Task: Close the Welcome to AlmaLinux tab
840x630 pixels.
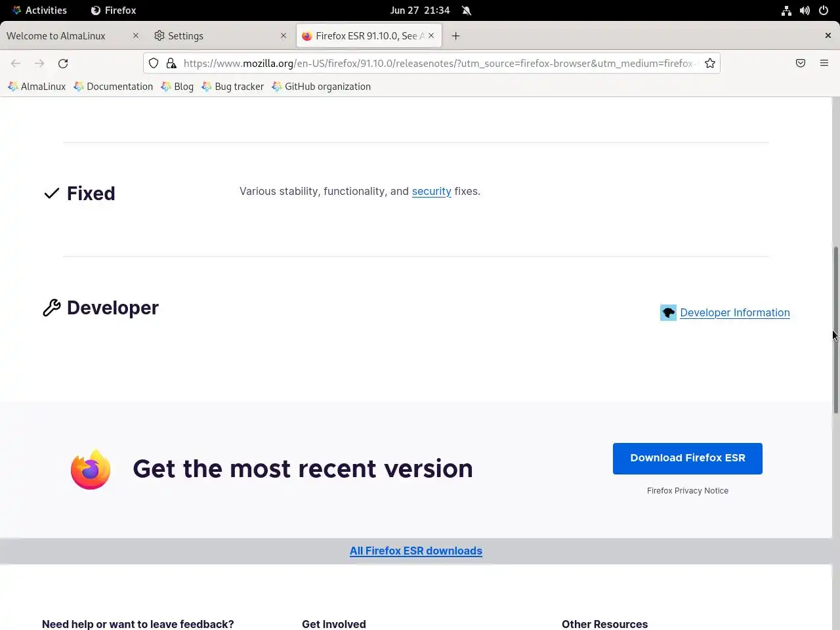Action: coord(136,35)
